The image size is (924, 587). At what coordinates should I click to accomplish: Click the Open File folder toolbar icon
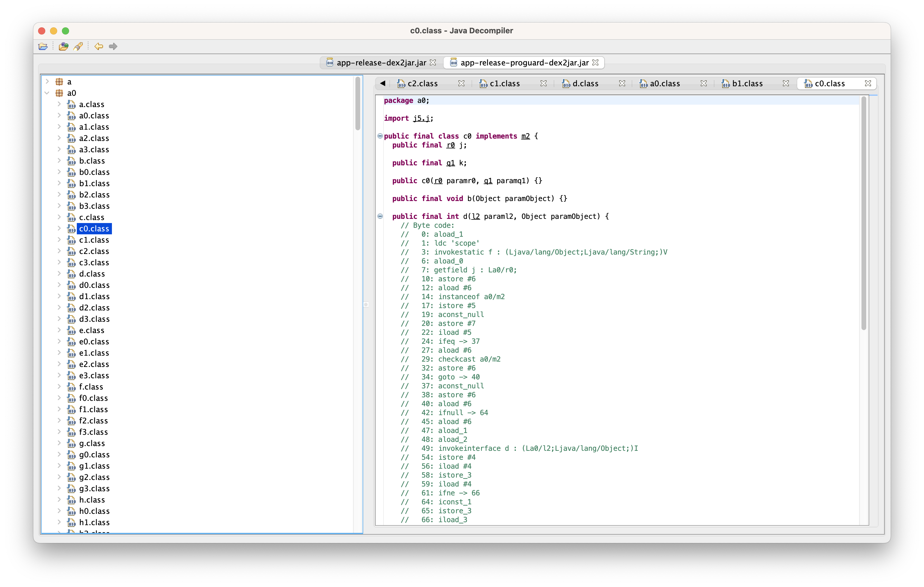43,46
